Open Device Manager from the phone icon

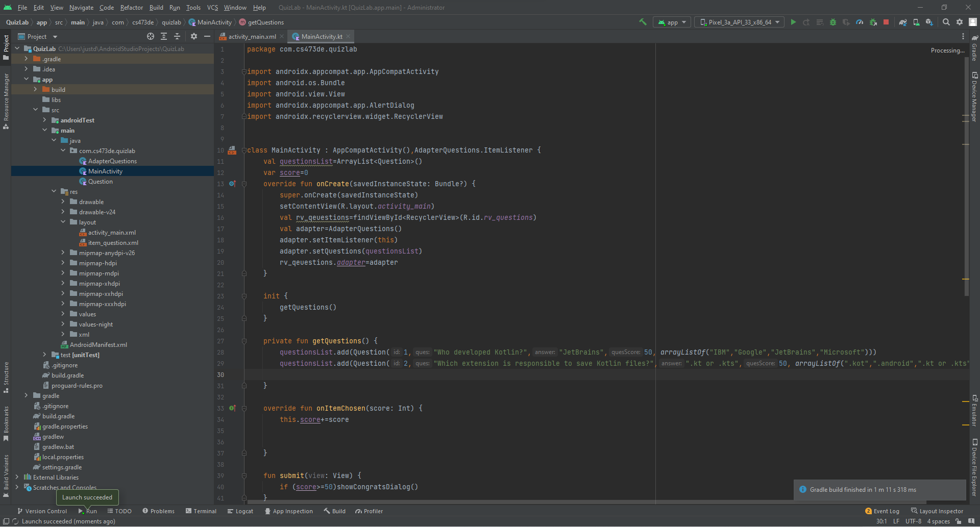click(x=916, y=22)
